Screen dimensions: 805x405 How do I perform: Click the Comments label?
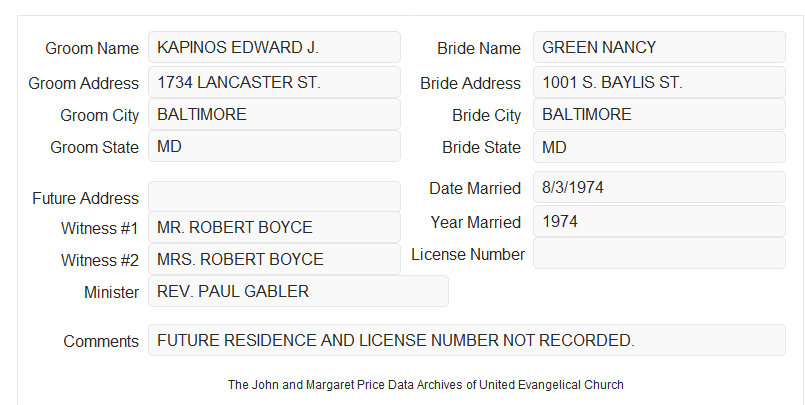coord(101,341)
